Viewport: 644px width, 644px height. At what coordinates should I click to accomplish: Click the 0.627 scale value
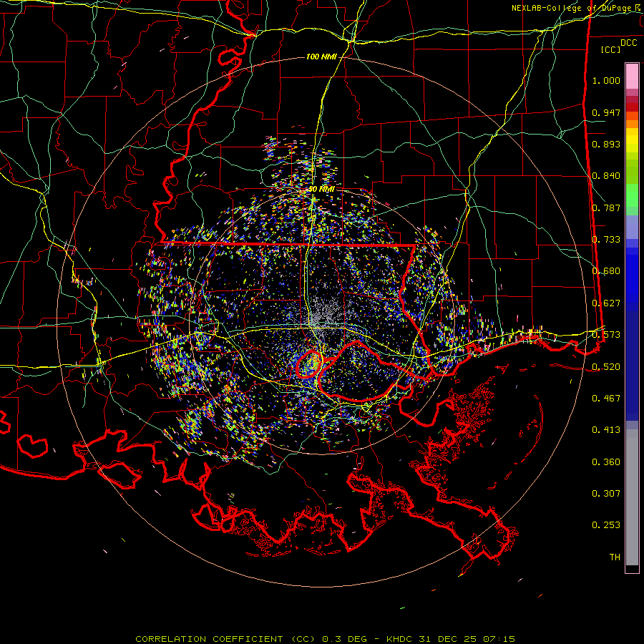point(606,303)
